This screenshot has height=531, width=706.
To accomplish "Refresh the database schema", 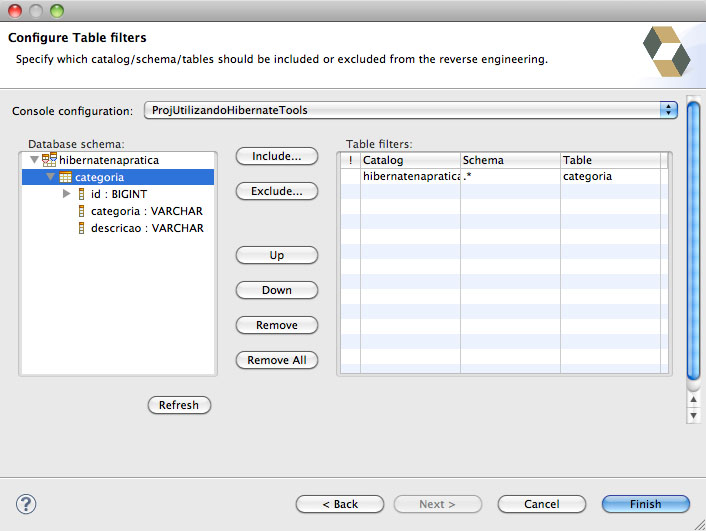I will point(179,405).
